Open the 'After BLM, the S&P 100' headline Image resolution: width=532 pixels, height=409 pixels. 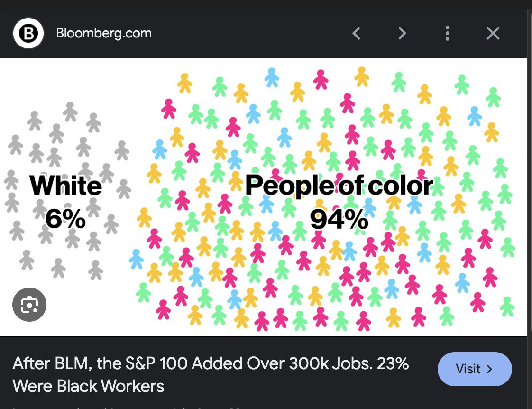pos(211,364)
